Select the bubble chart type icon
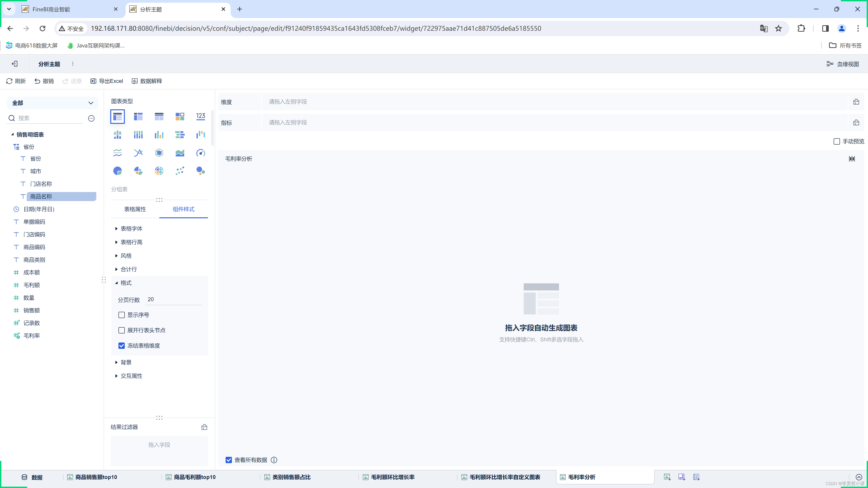This screenshot has height=488, width=868. point(200,171)
